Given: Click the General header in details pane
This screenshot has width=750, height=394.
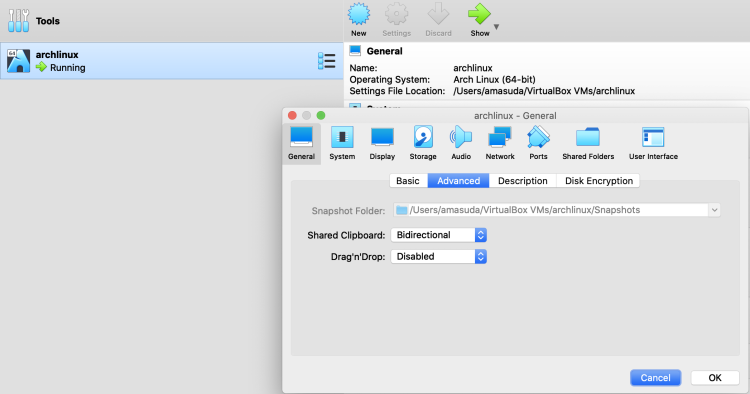Looking at the screenshot, I should 384,51.
